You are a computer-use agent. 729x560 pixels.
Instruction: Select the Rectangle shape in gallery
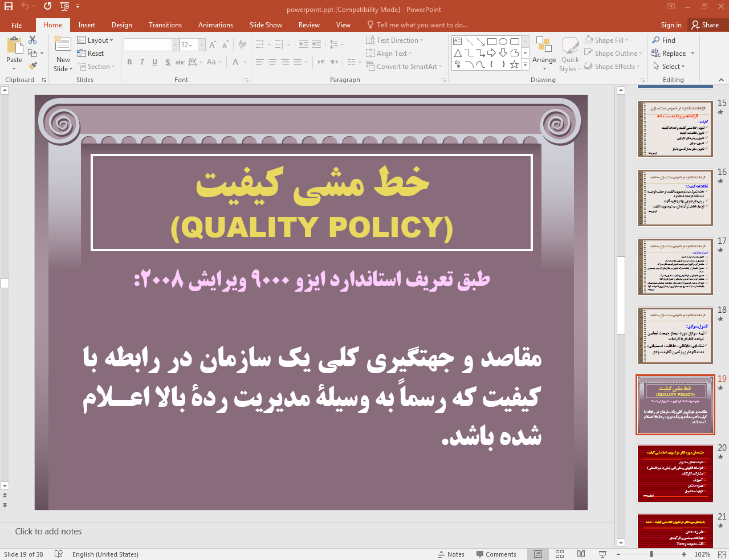492,42
